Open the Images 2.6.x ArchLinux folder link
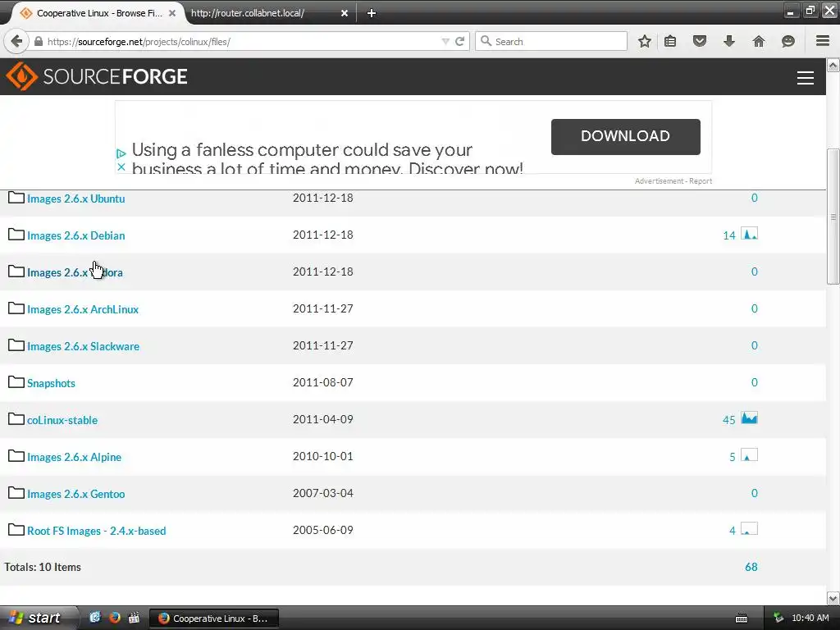Viewport: 840px width, 630px height. click(83, 309)
